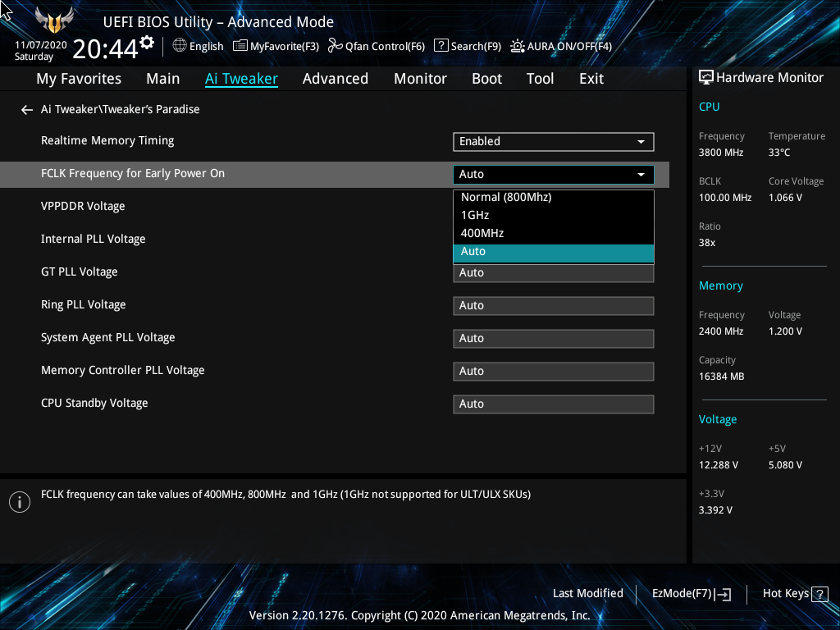The width and height of the screenshot is (840, 630).
Task: Go to the Exit tab
Action: [x=591, y=79]
